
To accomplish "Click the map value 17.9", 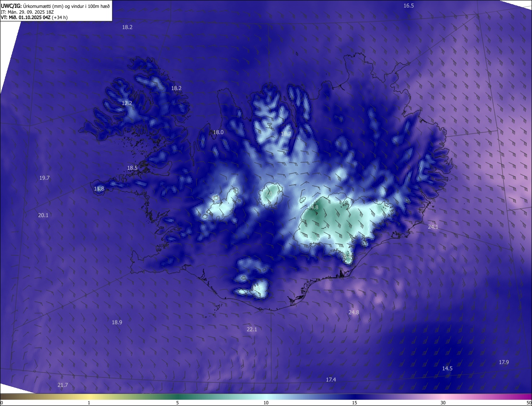I will (x=504, y=362).
